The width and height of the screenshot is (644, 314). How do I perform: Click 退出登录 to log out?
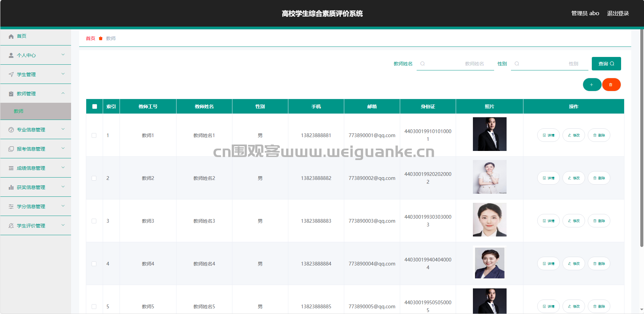click(x=618, y=13)
